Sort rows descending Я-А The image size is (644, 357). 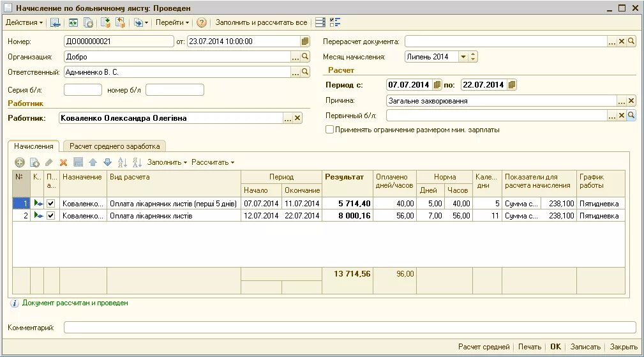(x=137, y=162)
